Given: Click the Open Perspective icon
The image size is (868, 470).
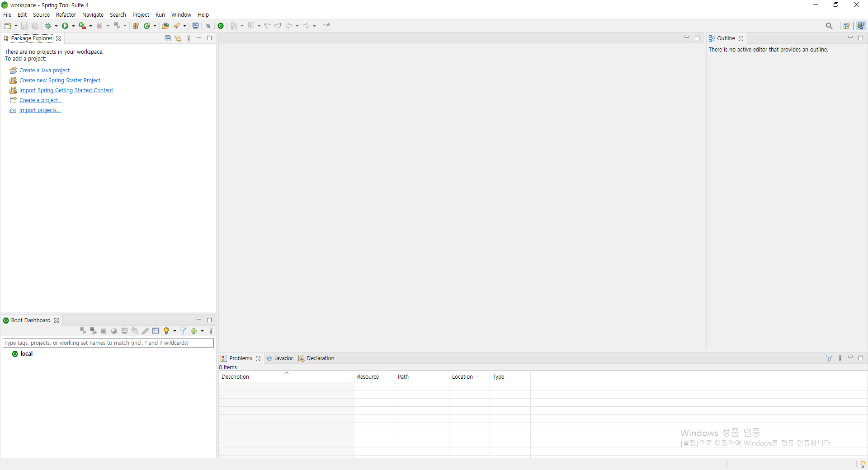Looking at the screenshot, I should coord(846,26).
